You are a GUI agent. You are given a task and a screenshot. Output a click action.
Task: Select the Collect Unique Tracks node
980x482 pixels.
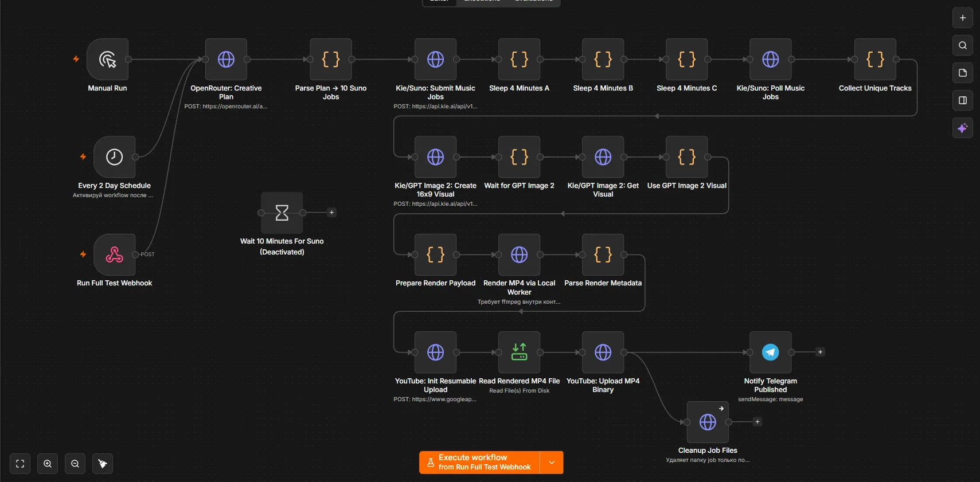click(x=875, y=59)
